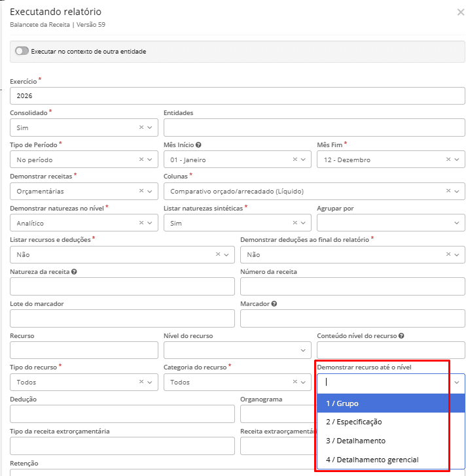
Task: Show help for Marcador
Action: tap(274, 303)
